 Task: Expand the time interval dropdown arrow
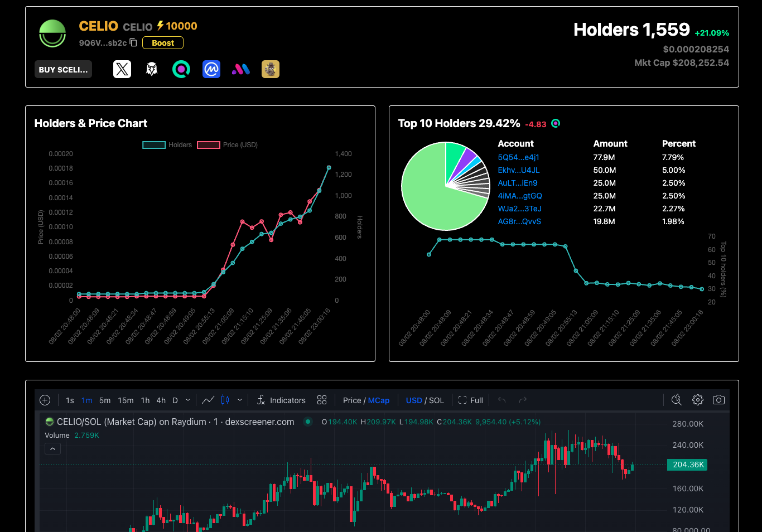(188, 400)
